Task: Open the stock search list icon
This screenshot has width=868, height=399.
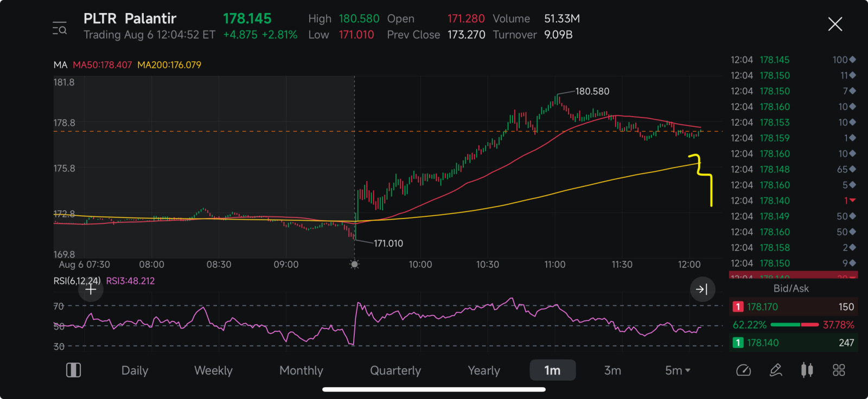Action: (60, 28)
